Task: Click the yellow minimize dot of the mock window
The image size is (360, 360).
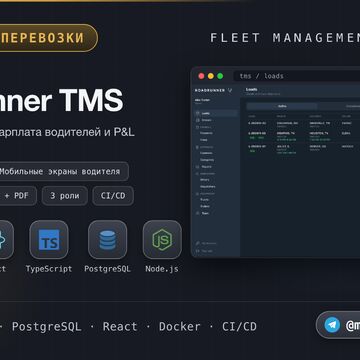Action: [211, 76]
